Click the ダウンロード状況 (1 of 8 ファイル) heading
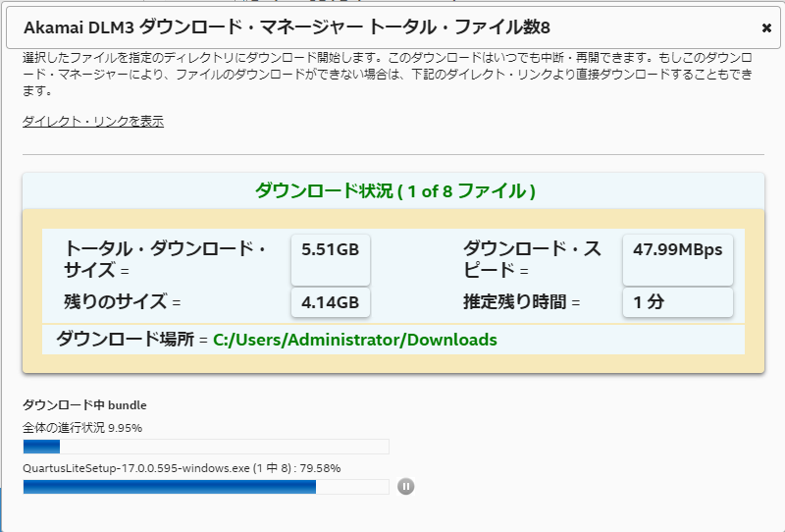This screenshot has height=532, width=785. [395, 191]
